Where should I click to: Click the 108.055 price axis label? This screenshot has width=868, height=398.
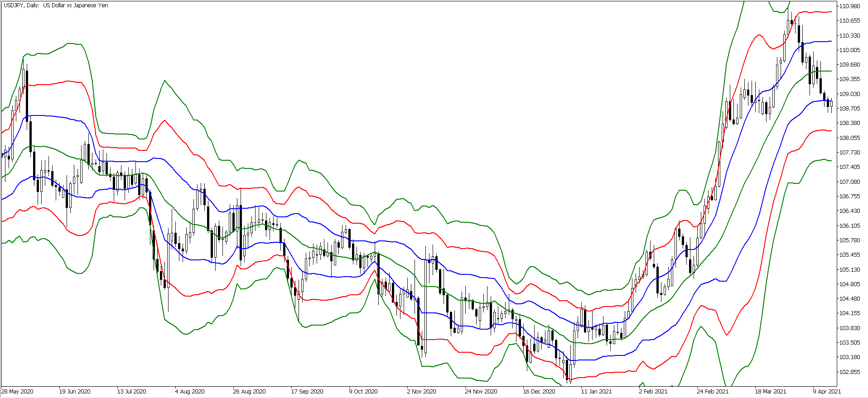tap(849, 138)
